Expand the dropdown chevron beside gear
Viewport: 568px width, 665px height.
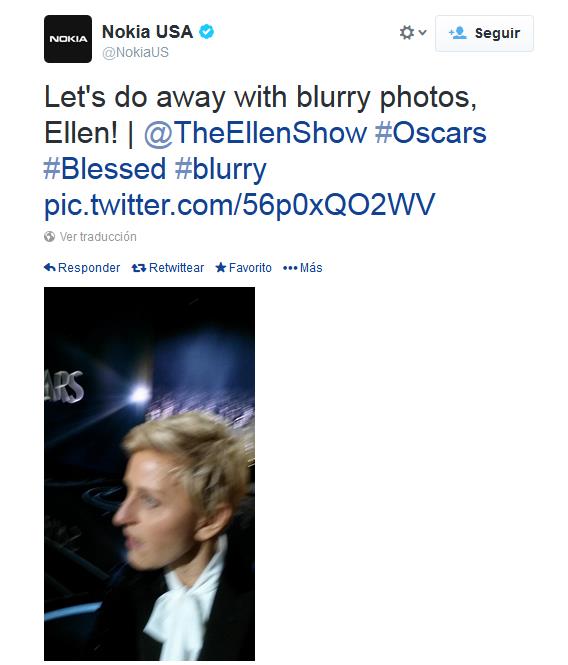coord(423,32)
